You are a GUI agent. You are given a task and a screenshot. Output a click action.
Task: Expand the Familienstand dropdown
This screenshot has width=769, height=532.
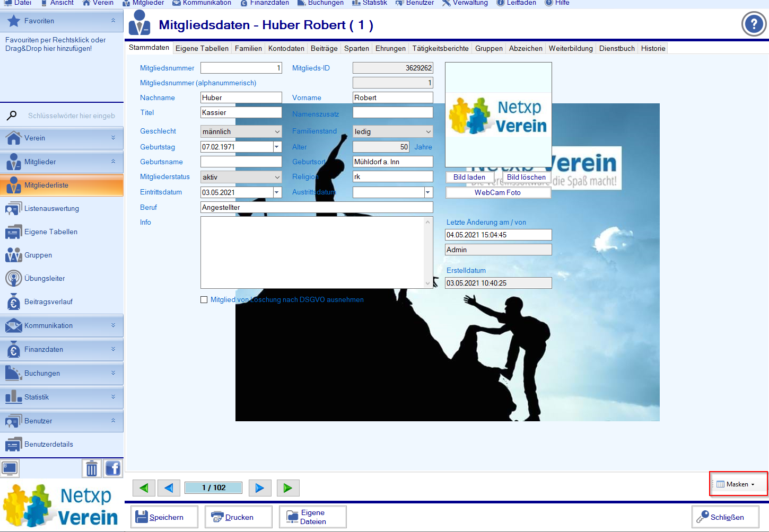click(428, 132)
